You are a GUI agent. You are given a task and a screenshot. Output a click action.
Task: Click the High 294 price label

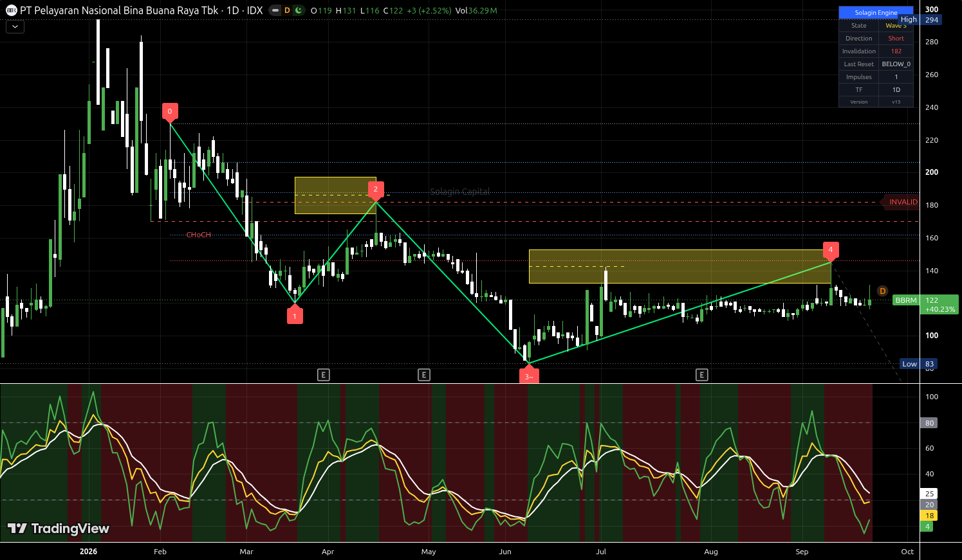click(920, 20)
